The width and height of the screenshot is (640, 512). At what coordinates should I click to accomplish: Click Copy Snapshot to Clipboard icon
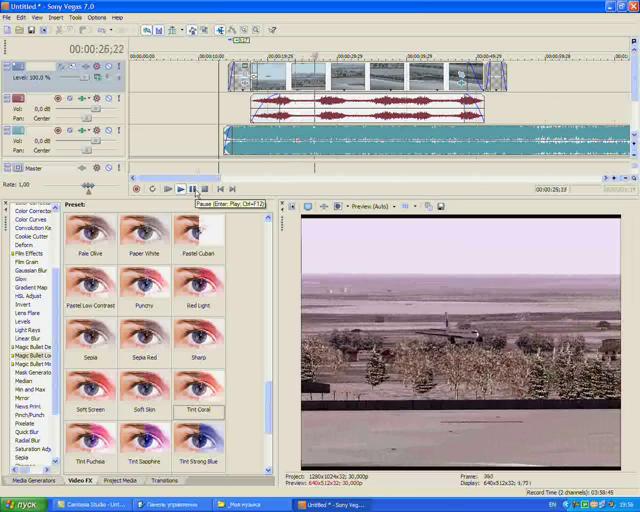coord(429,207)
